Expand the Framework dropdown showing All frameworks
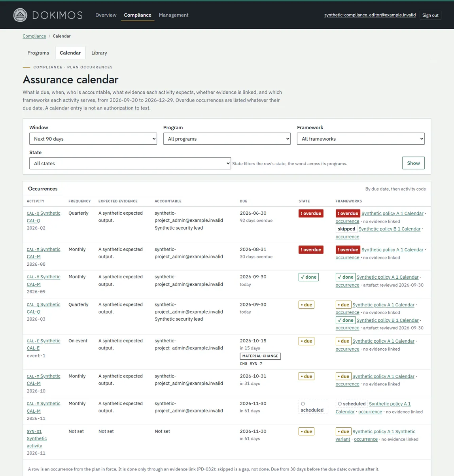The height and width of the screenshot is (476, 454). [x=361, y=139]
